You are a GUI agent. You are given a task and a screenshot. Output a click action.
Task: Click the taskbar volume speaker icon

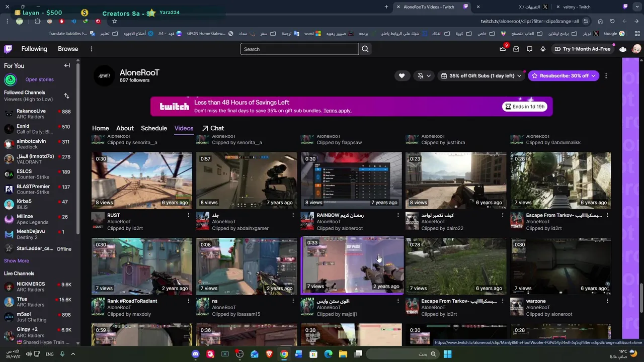[x=28, y=354]
